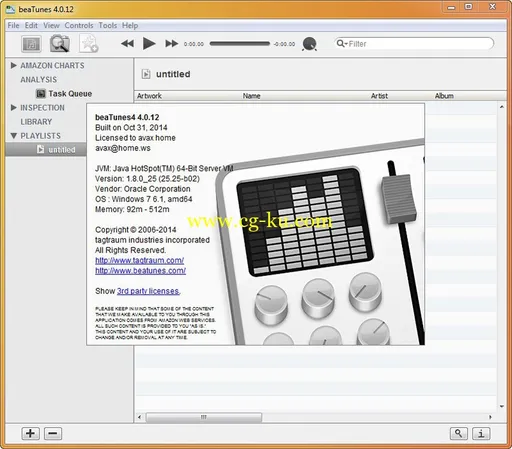The height and width of the screenshot is (449, 512).
Task: Sort by the Artist column header
Action: pyautogui.click(x=379, y=96)
